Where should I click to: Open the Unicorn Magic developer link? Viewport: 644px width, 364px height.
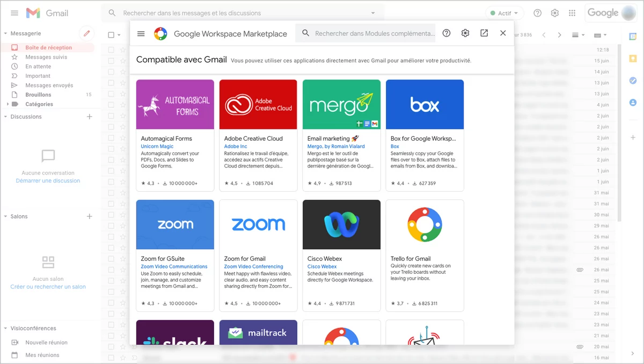(157, 147)
